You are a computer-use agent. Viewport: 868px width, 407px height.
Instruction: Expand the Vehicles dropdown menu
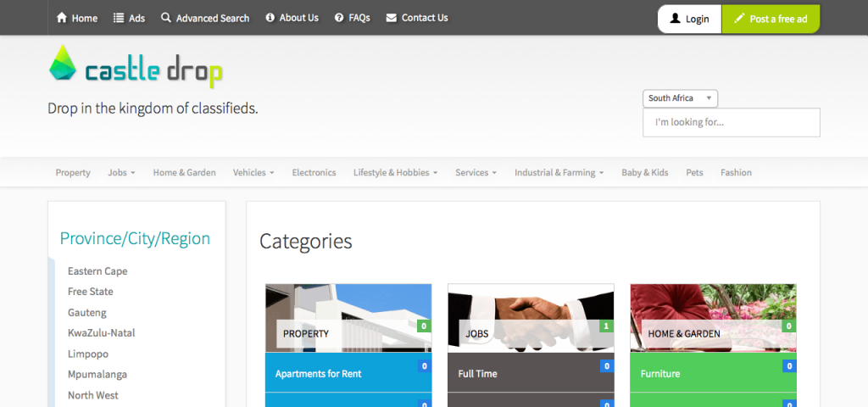click(253, 172)
